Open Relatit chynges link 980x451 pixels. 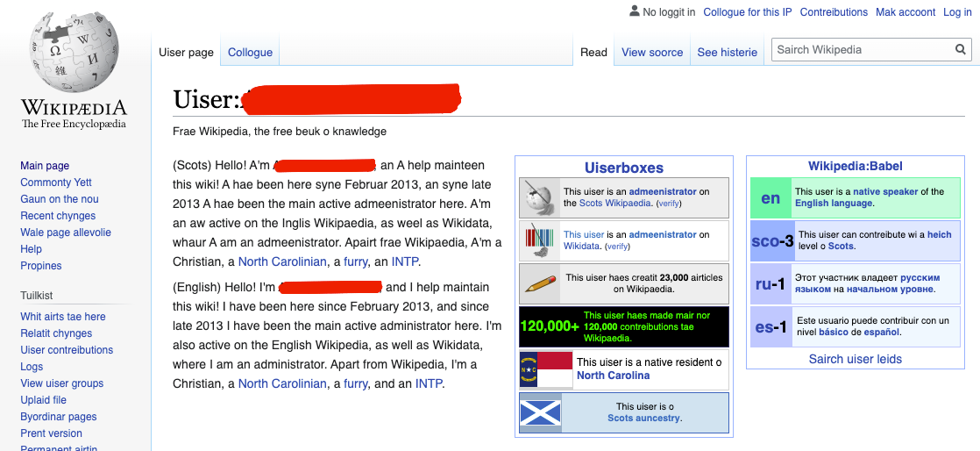pyautogui.click(x=56, y=333)
